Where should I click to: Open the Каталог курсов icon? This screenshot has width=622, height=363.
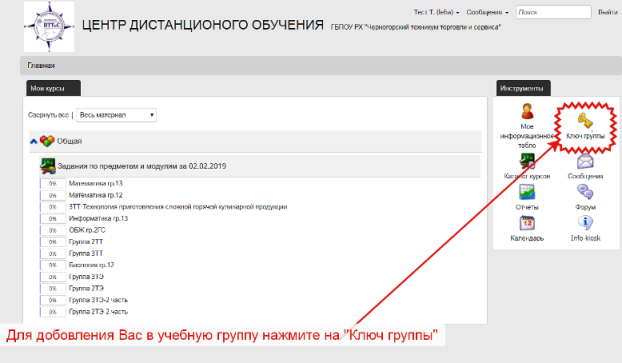tap(527, 161)
